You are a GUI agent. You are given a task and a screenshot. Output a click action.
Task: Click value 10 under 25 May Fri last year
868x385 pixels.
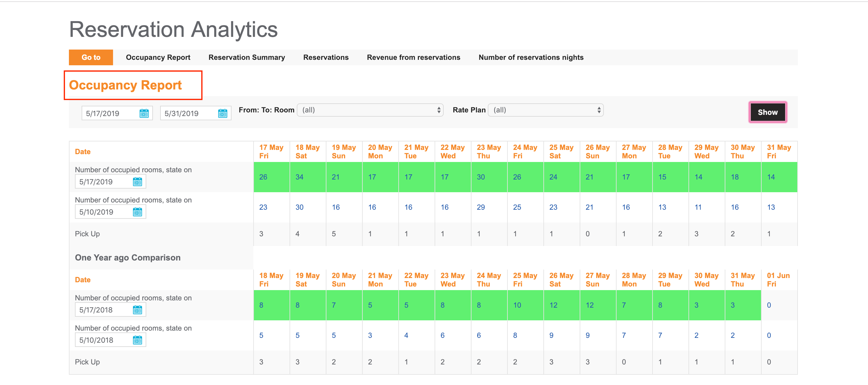tap(517, 305)
